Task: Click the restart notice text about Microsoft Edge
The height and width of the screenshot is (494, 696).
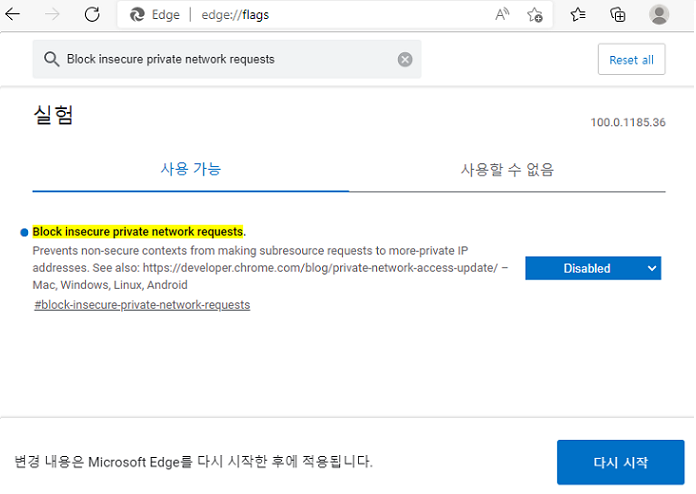Action: tap(194, 462)
